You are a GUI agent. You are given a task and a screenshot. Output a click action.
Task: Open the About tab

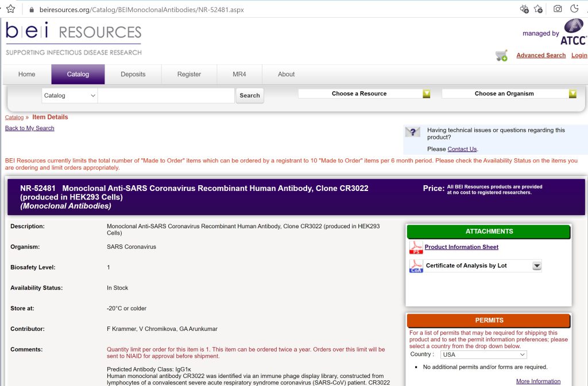(x=286, y=74)
